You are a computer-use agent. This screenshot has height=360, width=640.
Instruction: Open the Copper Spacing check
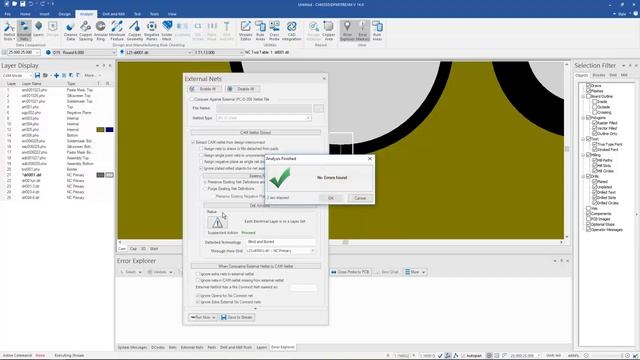pos(85,31)
